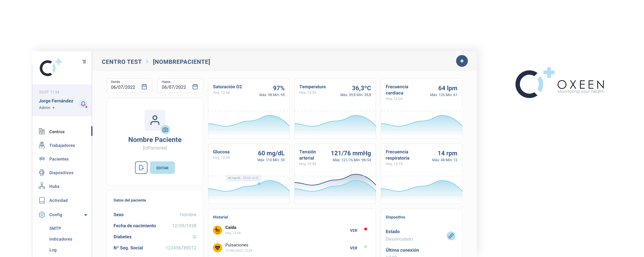Open notifications bell icon
644x257 pixels.
coord(83,104)
